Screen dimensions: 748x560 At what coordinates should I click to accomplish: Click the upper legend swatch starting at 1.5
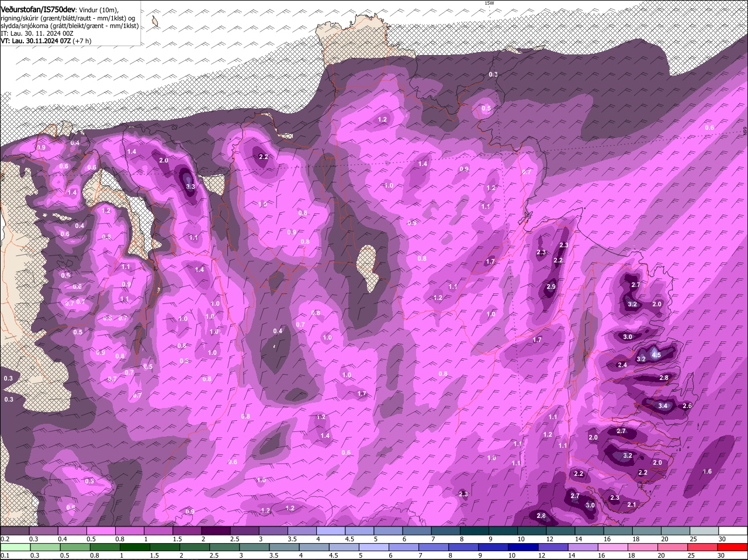coord(186,531)
